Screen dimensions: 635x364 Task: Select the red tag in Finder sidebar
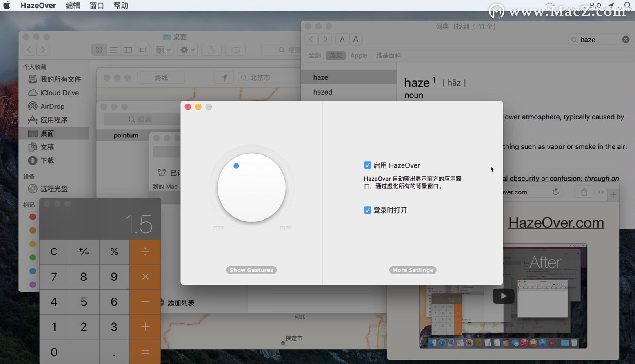coord(33,217)
